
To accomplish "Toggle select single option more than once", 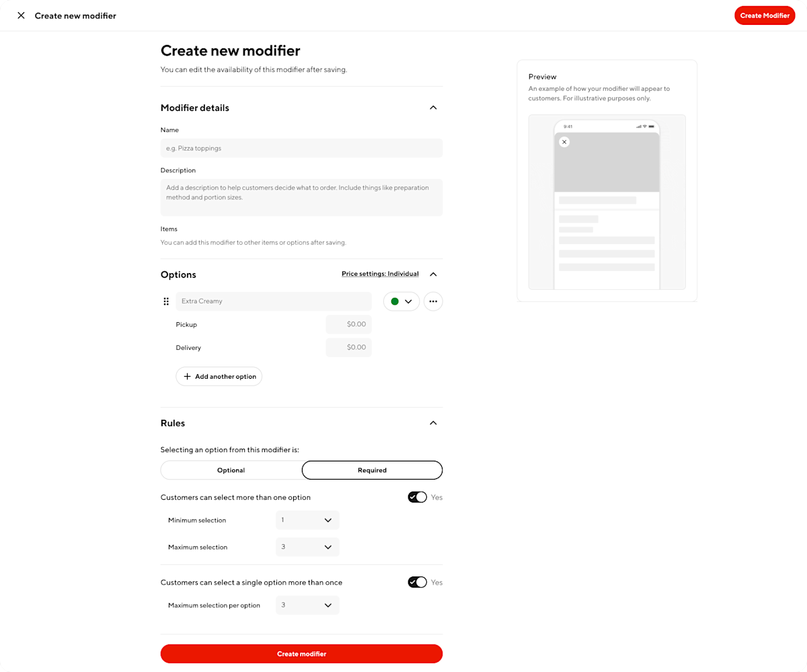I will click(417, 582).
